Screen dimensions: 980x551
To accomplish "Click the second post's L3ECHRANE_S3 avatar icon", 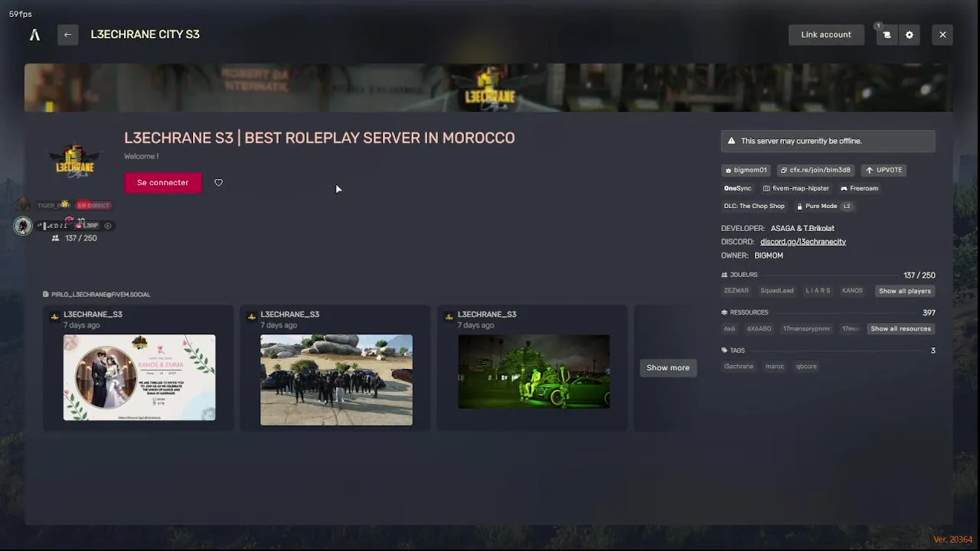I will (x=251, y=315).
